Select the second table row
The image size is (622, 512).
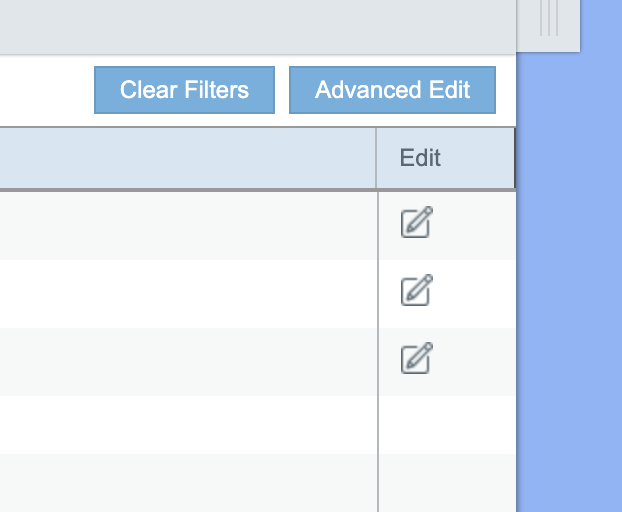pyautogui.click(x=188, y=292)
